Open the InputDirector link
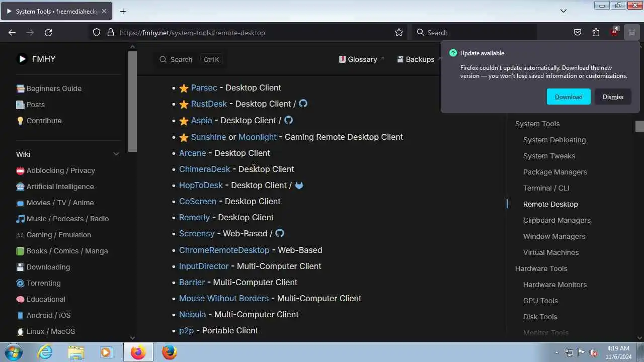This screenshot has height=362, width=644. 204,266
